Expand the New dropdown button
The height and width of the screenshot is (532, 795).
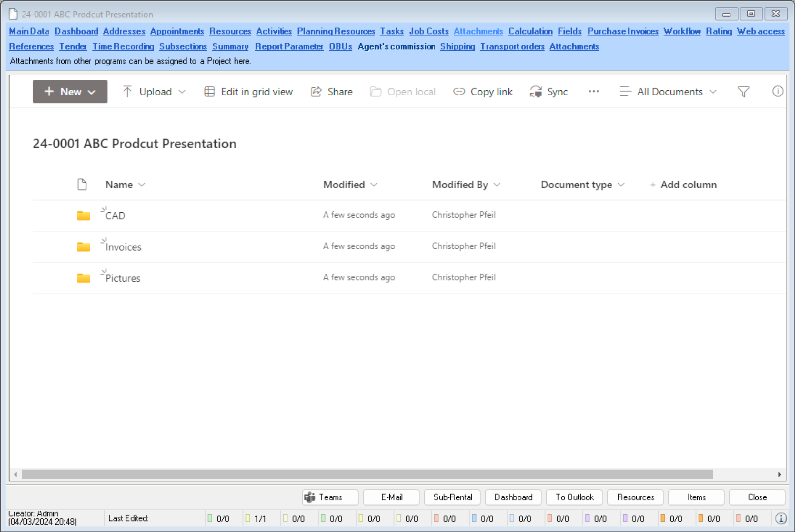[x=70, y=92]
